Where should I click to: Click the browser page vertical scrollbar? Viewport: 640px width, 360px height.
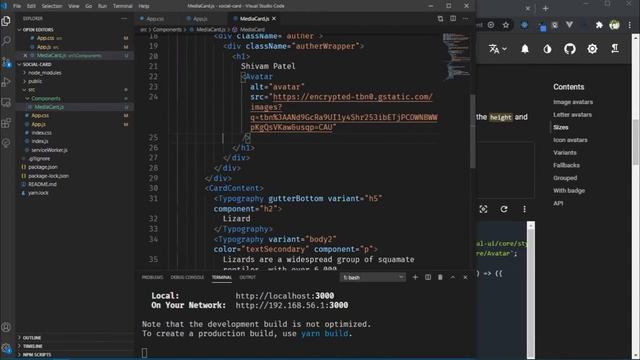(636, 142)
